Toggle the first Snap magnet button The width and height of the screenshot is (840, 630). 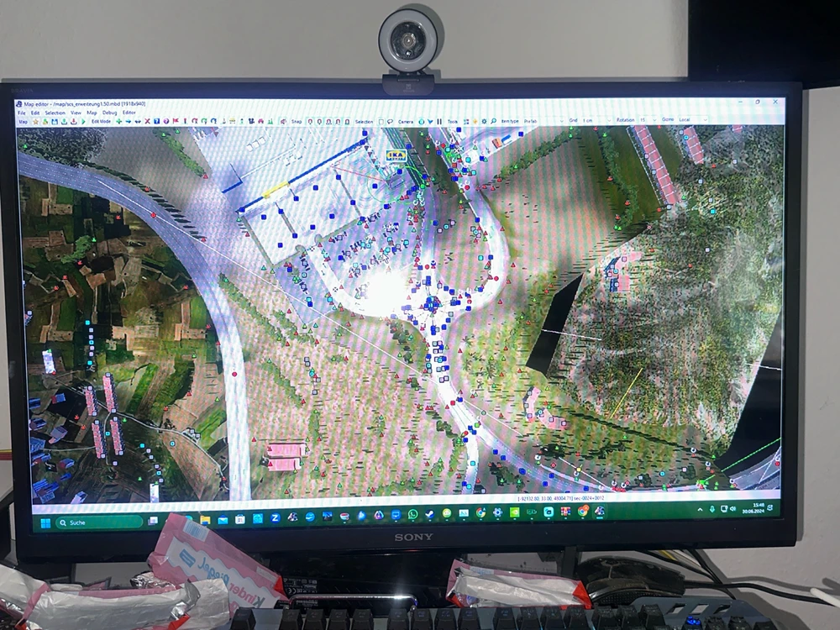click(309, 122)
